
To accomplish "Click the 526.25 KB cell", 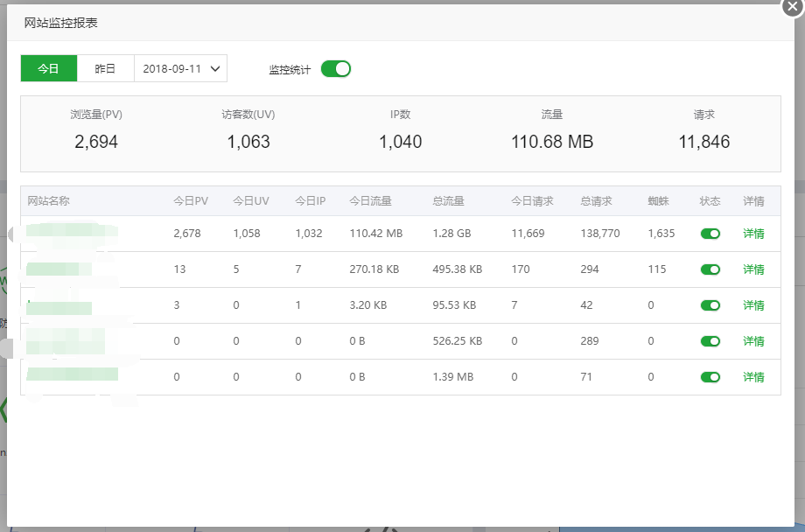I will pyautogui.click(x=458, y=341).
